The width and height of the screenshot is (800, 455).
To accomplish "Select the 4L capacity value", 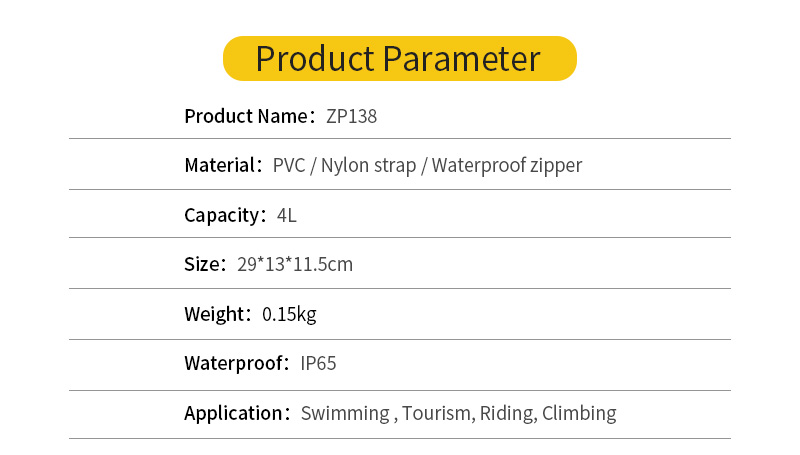I will click(287, 215).
